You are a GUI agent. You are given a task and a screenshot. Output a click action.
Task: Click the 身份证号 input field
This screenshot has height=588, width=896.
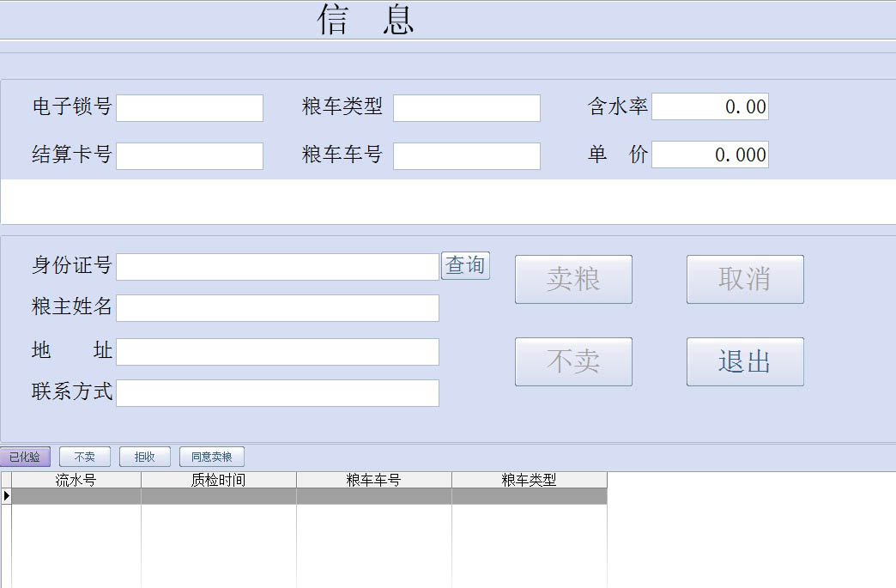(x=277, y=267)
